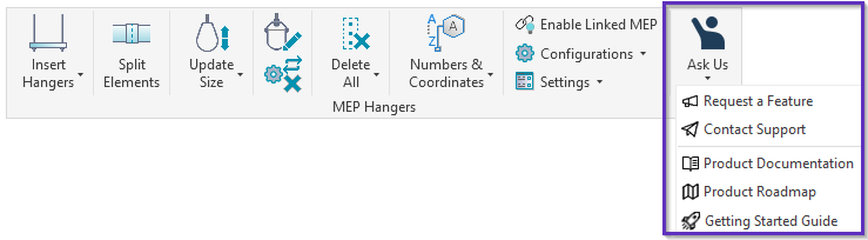Viewport: 868px width, 240px height.
Task: Expand the Insert Hangers dropdown arrow
Action: pyautogui.click(x=80, y=74)
